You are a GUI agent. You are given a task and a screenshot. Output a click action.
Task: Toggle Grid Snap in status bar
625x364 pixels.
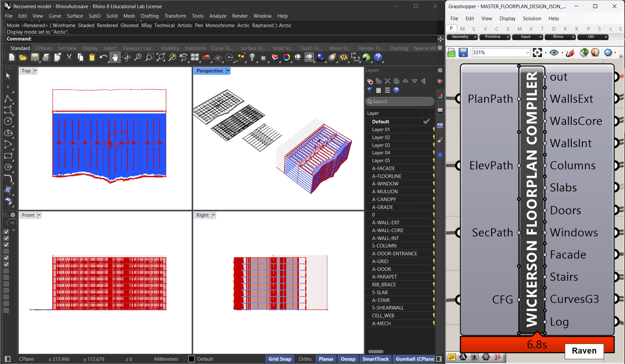[x=280, y=359]
